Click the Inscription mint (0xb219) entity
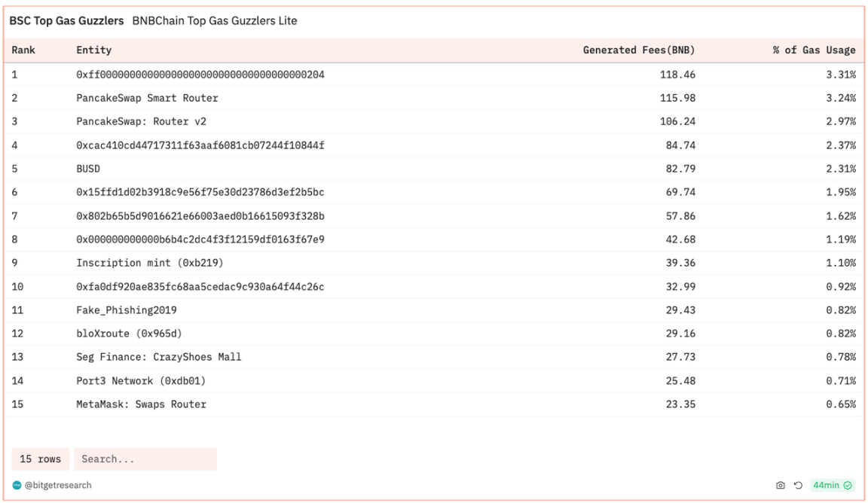Viewport: 868px width, 503px height. (x=149, y=263)
